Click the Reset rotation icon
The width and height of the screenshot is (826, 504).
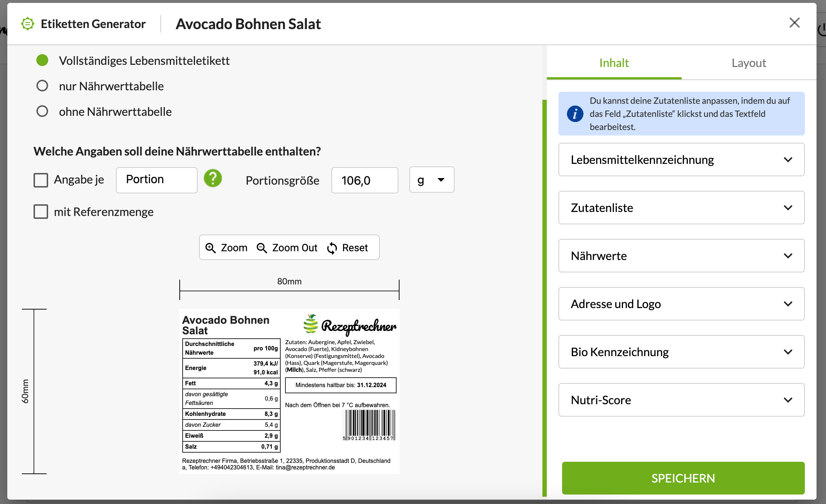pyautogui.click(x=332, y=247)
